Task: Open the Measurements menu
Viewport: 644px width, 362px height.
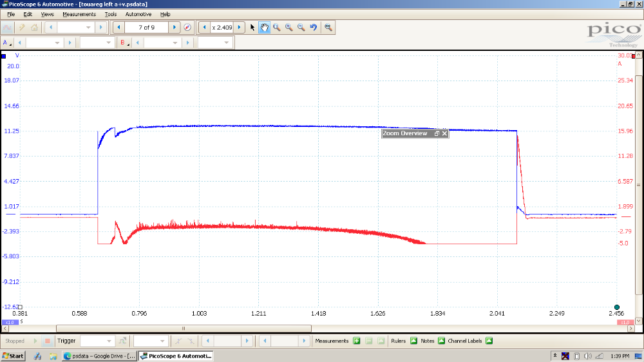Action: [79, 14]
